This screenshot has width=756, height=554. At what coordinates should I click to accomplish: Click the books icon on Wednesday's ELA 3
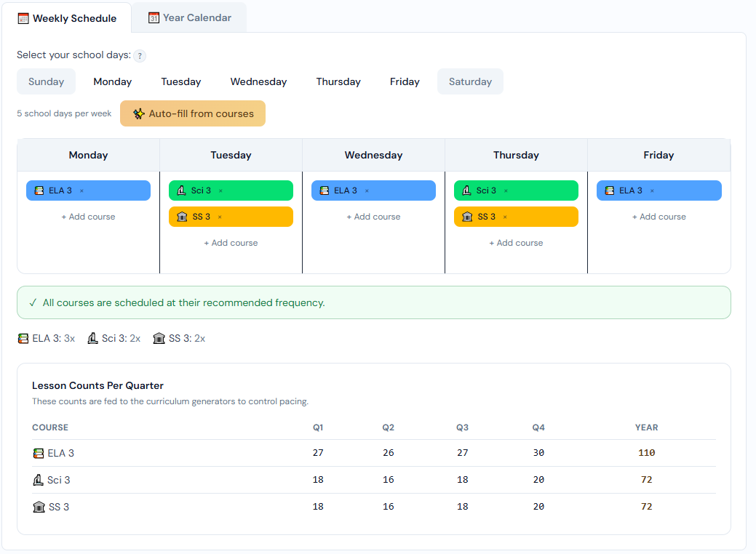click(x=325, y=191)
